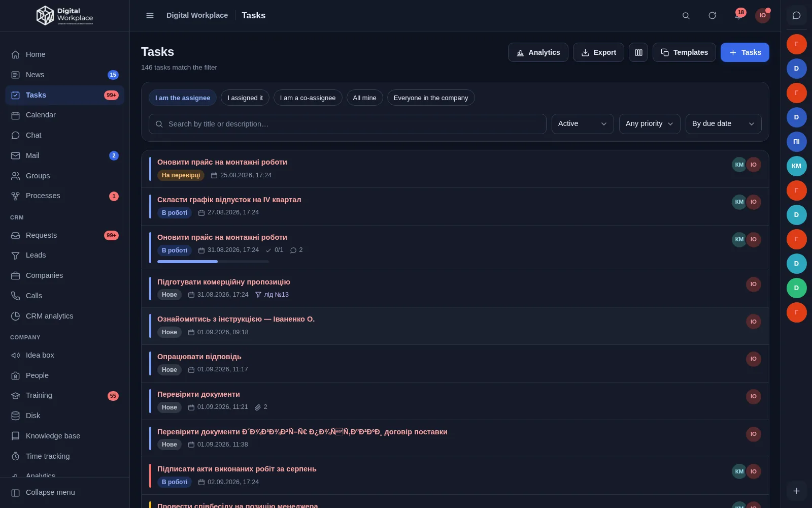Open Home in sidebar

pyautogui.click(x=65, y=54)
